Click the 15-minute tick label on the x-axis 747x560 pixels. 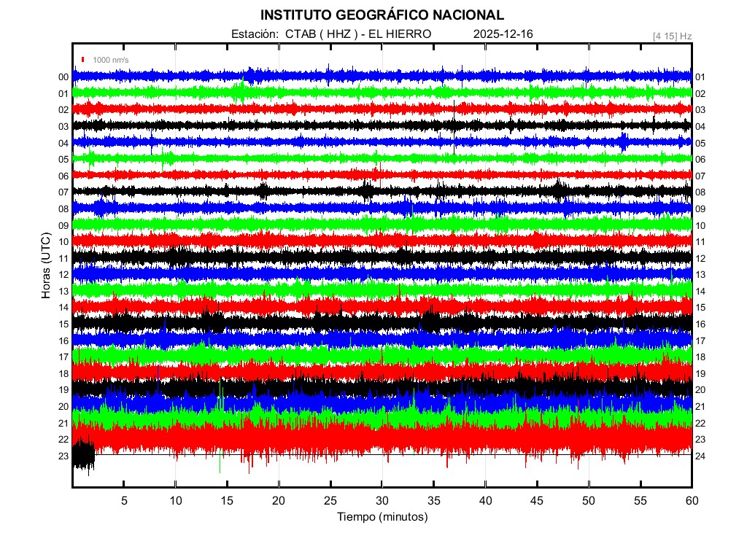(228, 501)
